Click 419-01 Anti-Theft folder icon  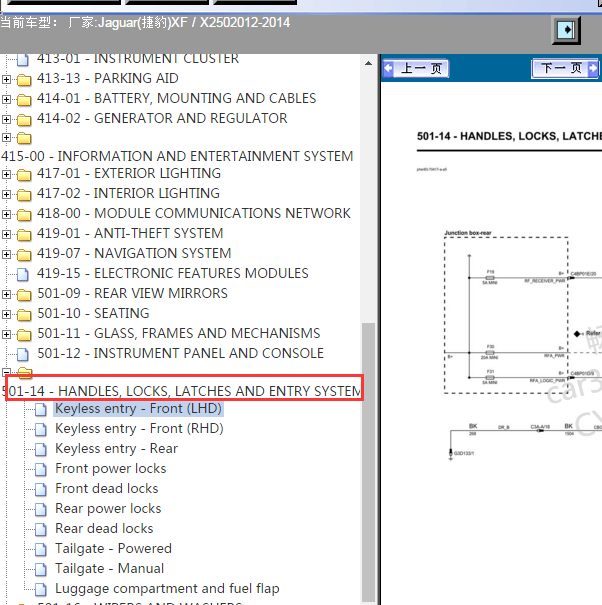24,235
